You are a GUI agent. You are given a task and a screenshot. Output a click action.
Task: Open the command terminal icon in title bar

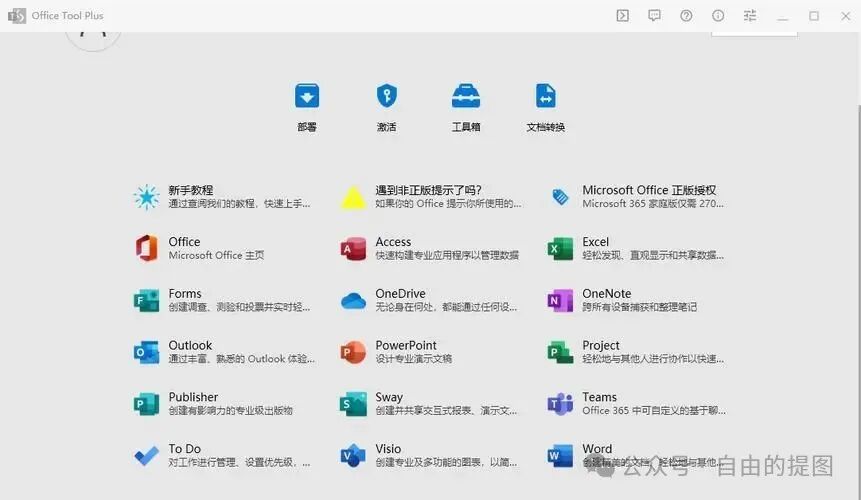622,16
